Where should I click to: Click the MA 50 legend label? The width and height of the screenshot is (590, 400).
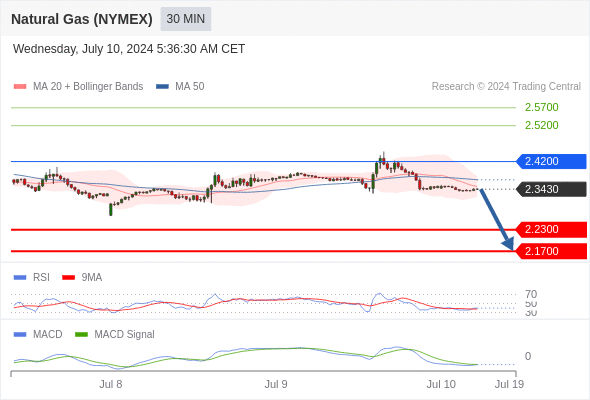point(190,87)
